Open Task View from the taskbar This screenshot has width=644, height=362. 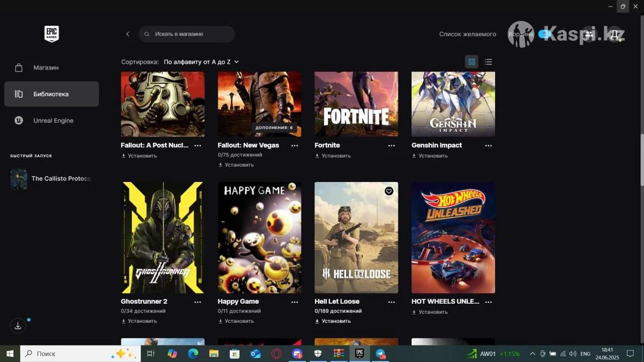151,353
